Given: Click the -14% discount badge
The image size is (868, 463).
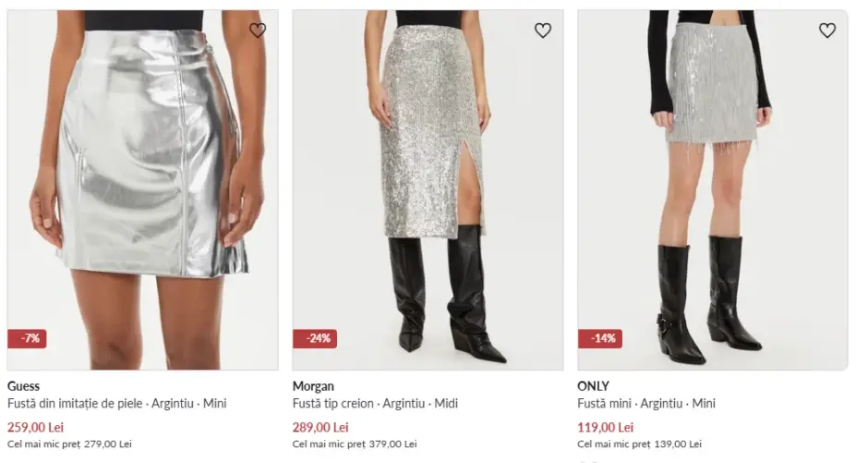Looking at the screenshot, I should click(600, 338).
